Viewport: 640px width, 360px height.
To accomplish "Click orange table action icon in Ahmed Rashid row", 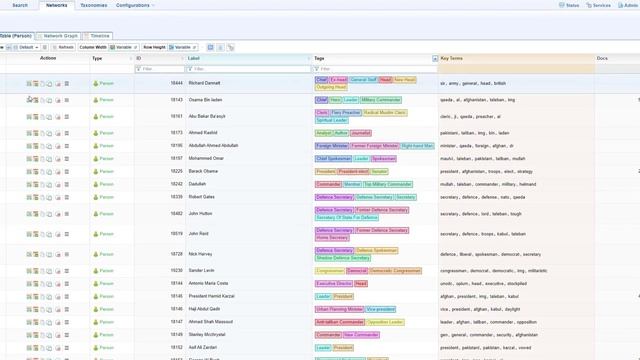I will 36,133.
